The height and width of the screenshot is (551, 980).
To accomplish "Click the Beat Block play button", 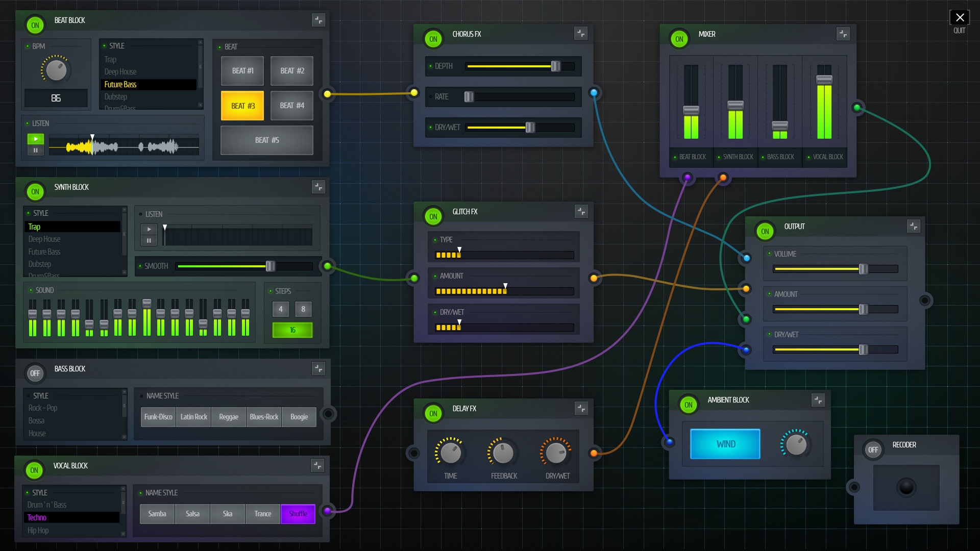I will tap(34, 139).
